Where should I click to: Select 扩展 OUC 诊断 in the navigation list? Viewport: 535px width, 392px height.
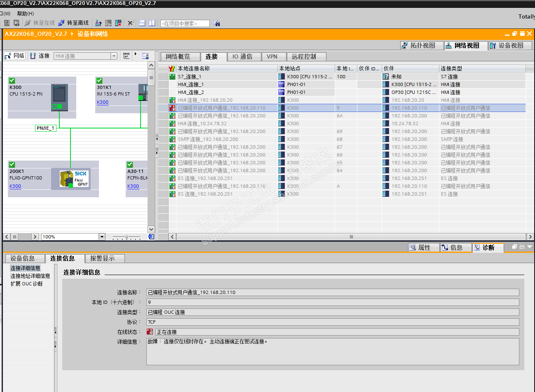[26, 284]
